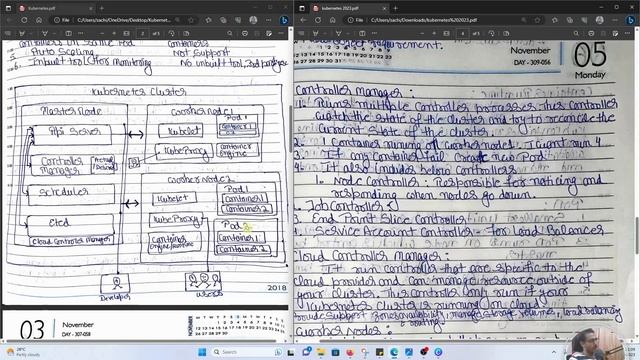Print the left PDF document
This screenshot has height=360, width=640.
click(x=244, y=33)
